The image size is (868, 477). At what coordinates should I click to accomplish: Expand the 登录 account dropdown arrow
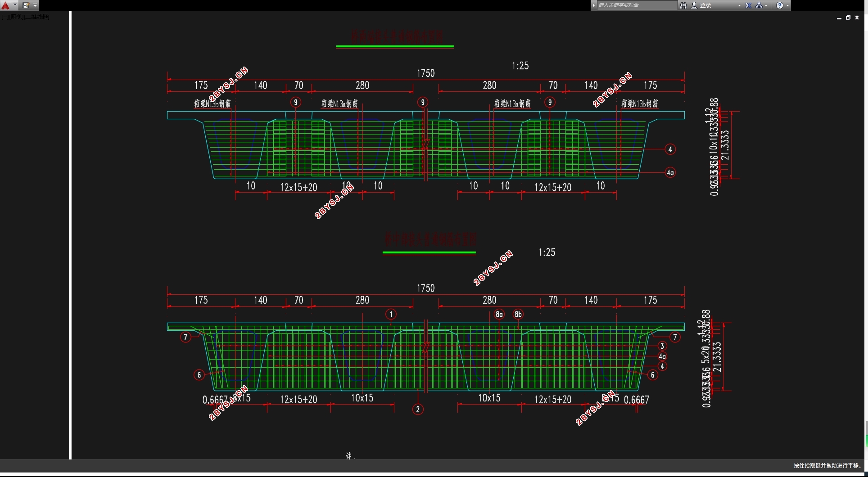click(x=739, y=5)
